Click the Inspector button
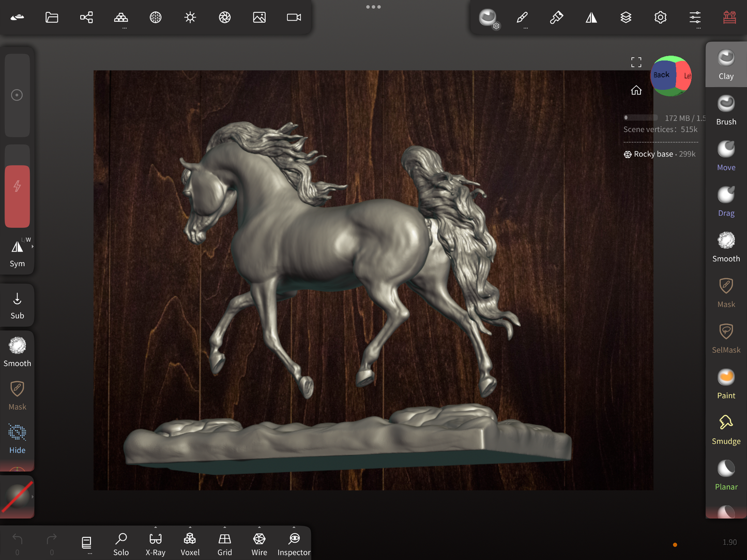Viewport: 747px width, 560px height. tap(294, 544)
